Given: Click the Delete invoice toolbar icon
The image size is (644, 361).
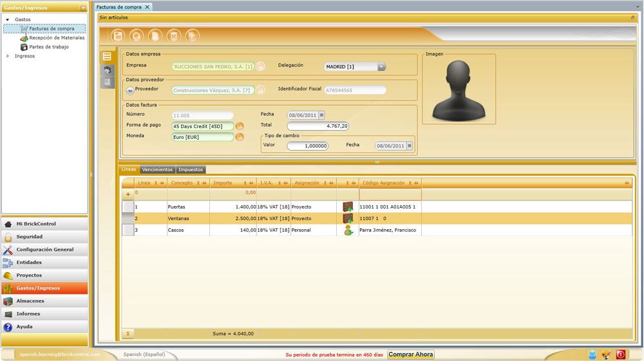Looking at the screenshot, I should (174, 36).
